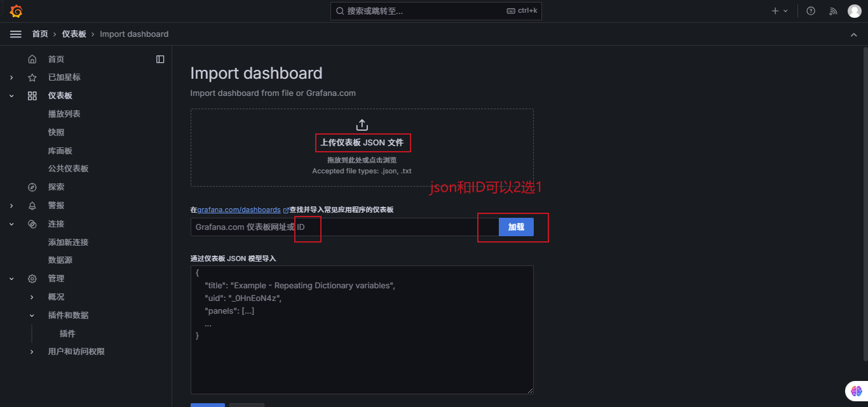Screen dimensions: 868x407
Task: Click the 仪表板 label in the sidebar
Action: tap(60, 96)
